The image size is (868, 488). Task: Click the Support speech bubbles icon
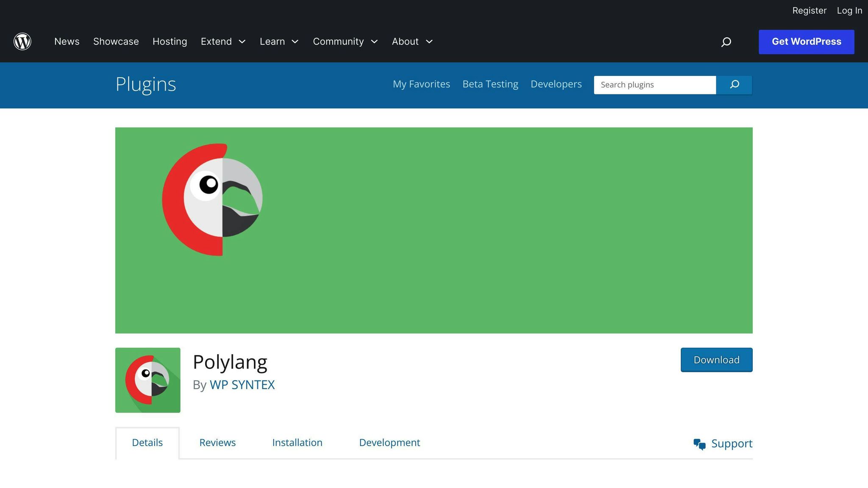click(x=699, y=444)
